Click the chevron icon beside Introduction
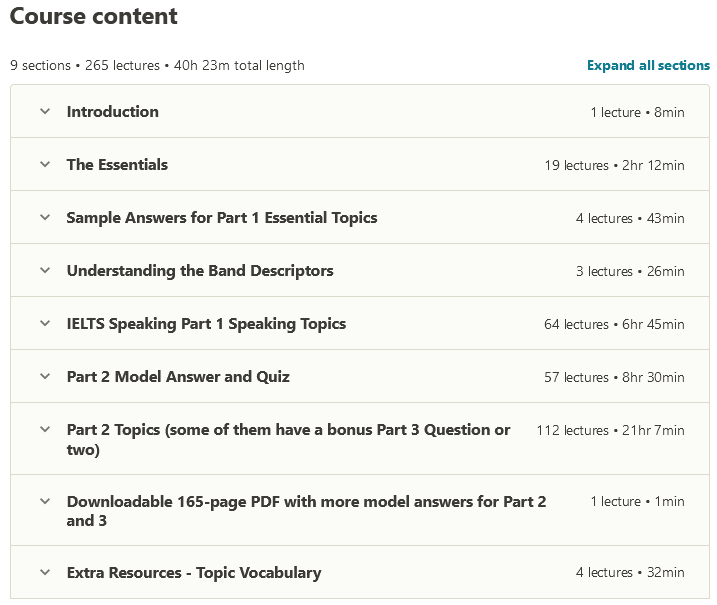The width and height of the screenshot is (717, 605). coord(44,112)
